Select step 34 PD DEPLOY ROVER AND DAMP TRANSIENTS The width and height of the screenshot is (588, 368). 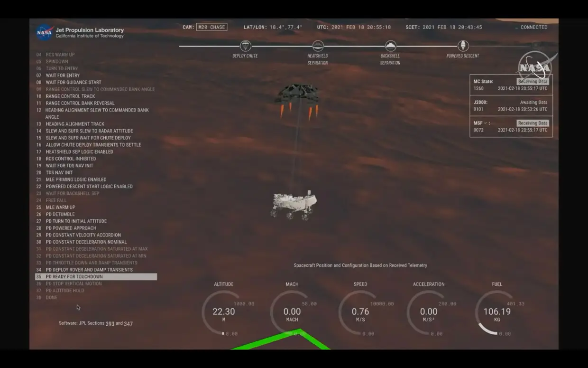coord(84,270)
